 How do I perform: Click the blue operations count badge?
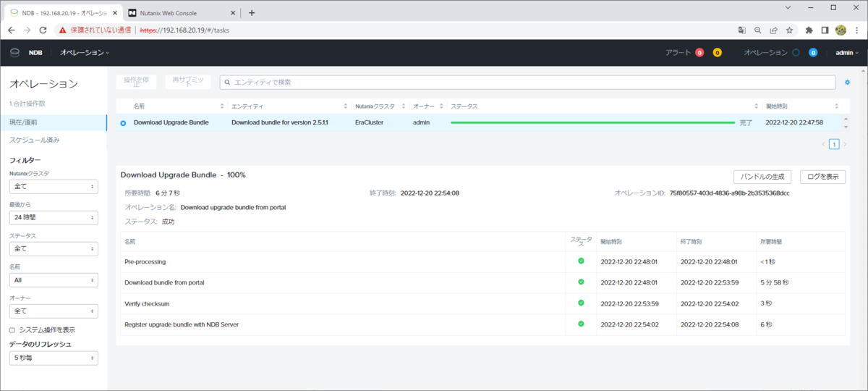813,52
